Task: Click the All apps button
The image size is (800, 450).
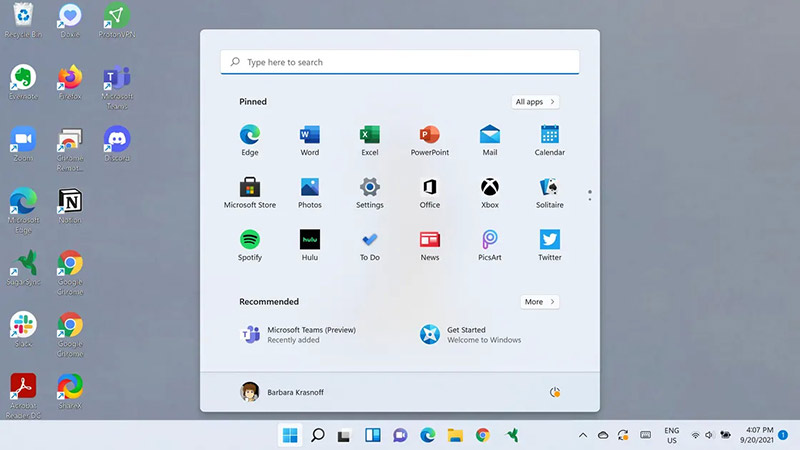Action: click(535, 102)
